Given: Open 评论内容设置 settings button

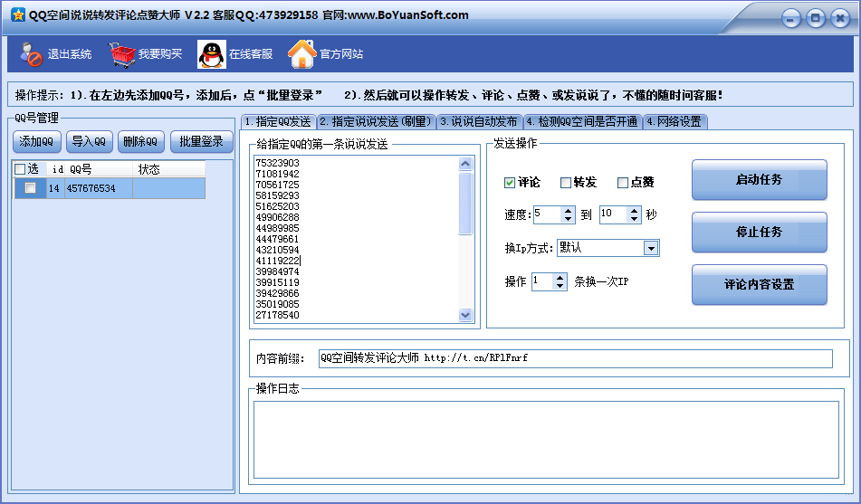Looking at the screenshot, I should click(759, 284).
